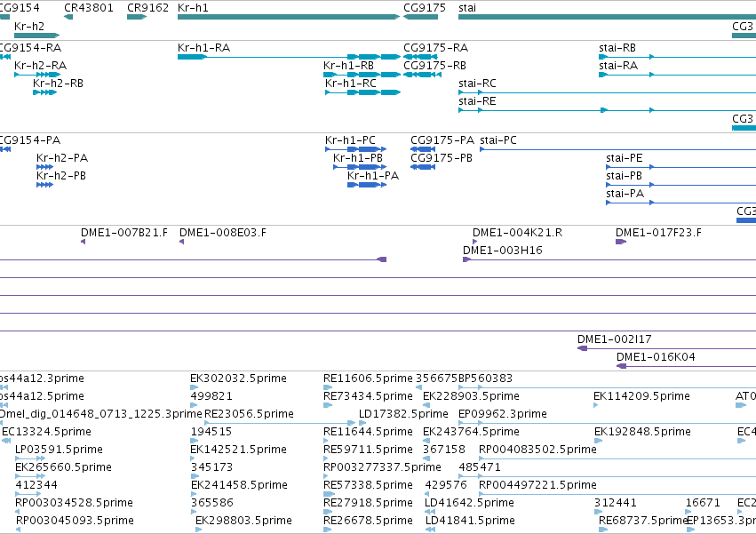
Task: Select EST RP004083502.5prime
Action: (617, 458)
